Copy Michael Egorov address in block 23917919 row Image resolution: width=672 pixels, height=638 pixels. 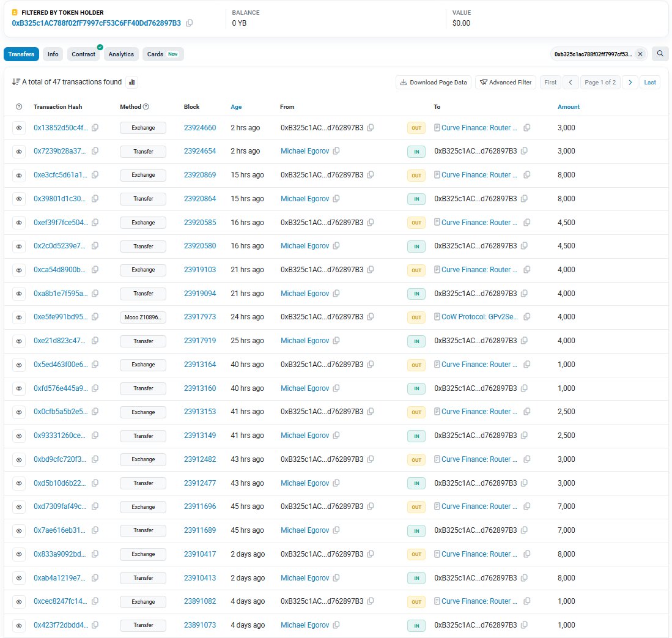(336, 341)
